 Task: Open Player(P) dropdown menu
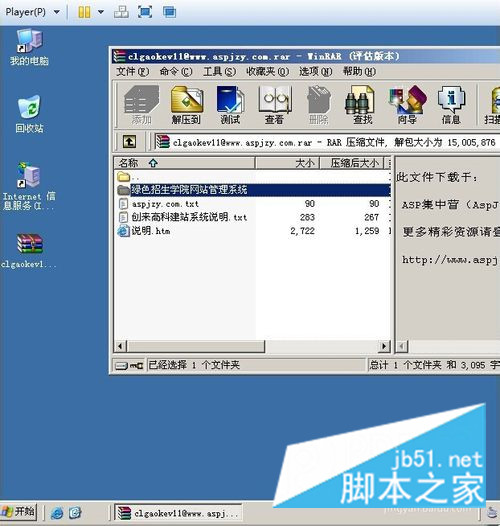click(33, 12)
